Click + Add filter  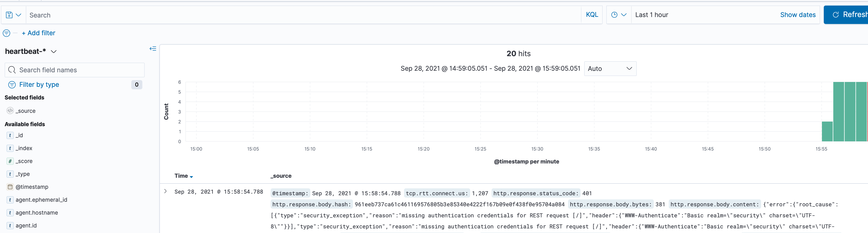(38, 33)
